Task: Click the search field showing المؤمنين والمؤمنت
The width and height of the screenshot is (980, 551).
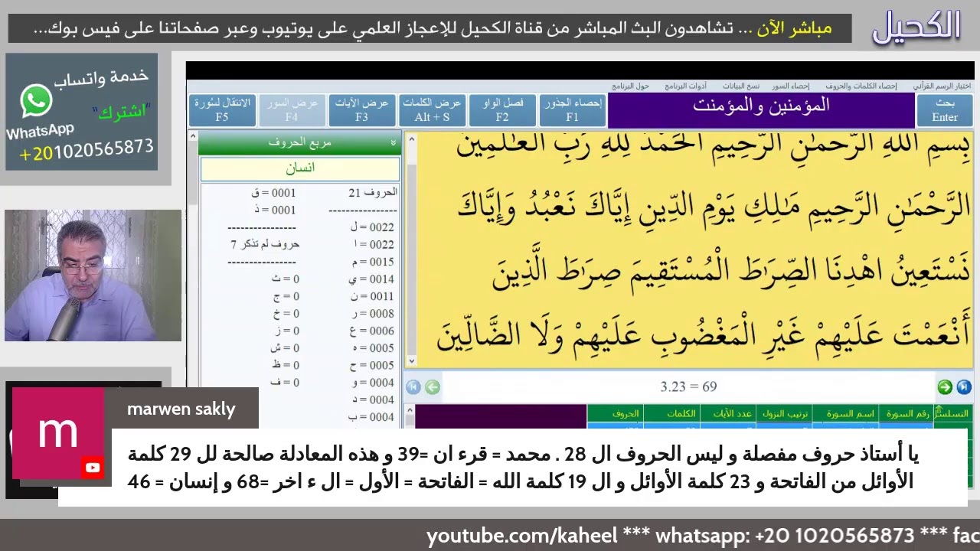Action: pos(761,110)
